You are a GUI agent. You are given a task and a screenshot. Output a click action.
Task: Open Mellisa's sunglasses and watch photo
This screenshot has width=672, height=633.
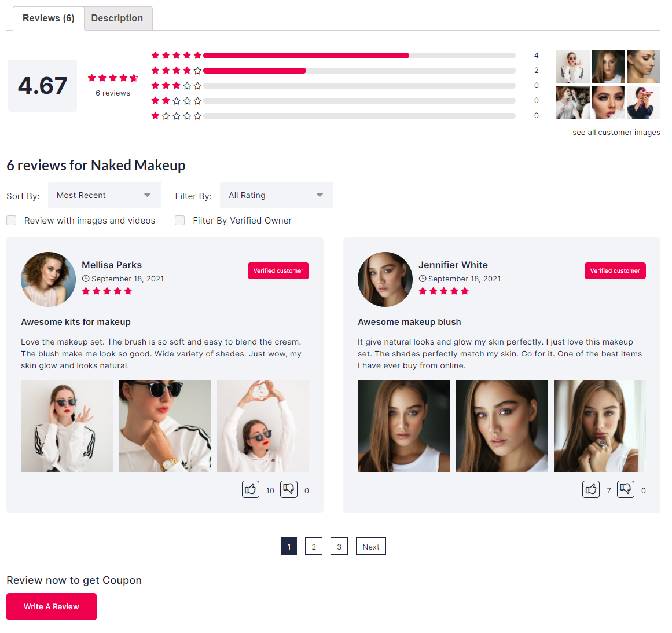coord(165,426)
